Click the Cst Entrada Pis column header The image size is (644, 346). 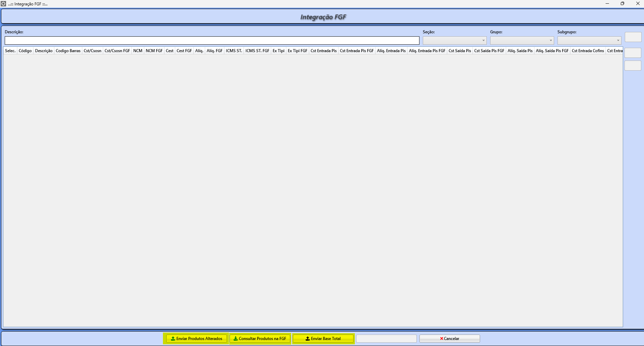tap(324, 51)
